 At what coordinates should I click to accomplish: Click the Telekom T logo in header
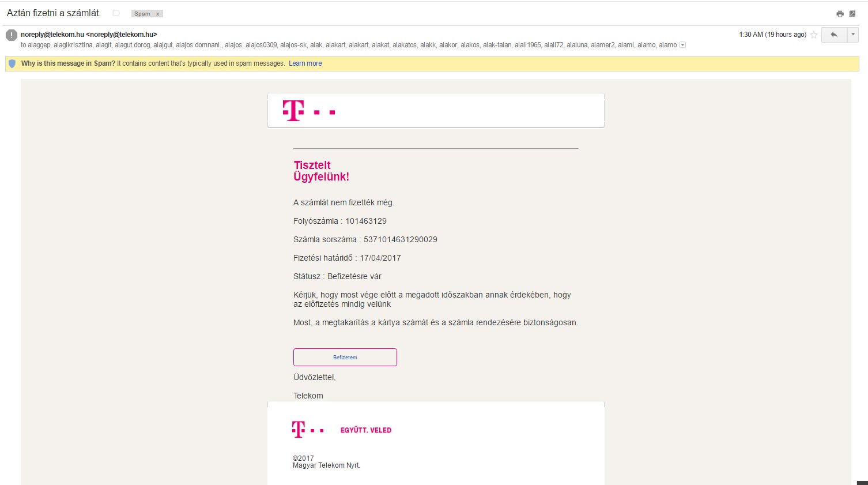coord(293,111)
